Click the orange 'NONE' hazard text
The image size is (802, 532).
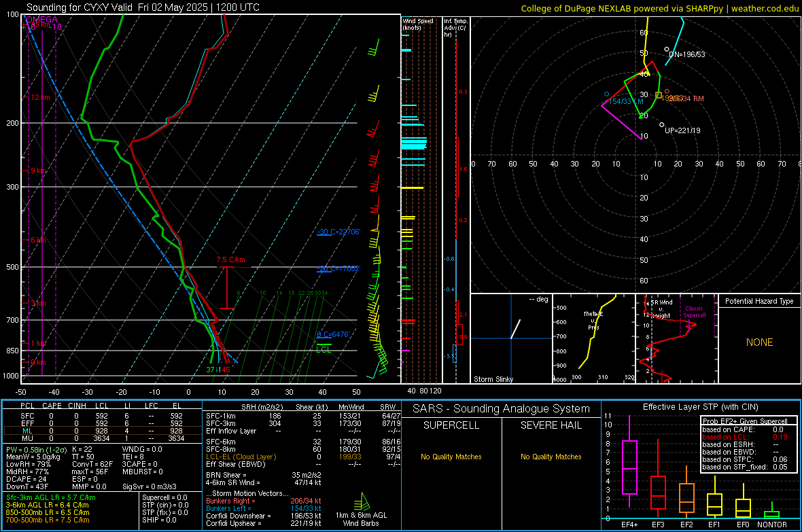coord(759,342)
